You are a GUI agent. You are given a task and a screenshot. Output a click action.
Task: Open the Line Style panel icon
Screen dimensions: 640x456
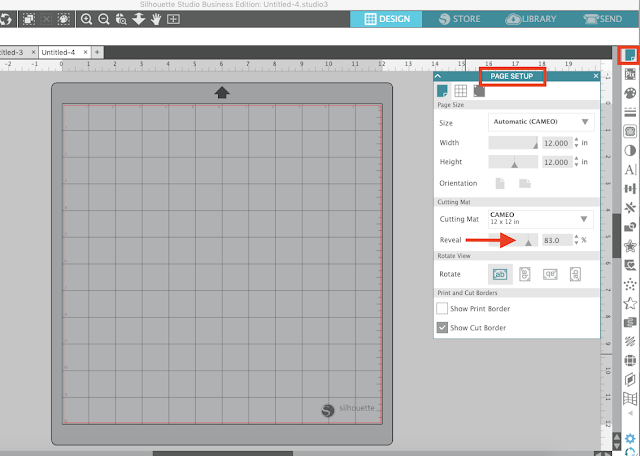630,112
